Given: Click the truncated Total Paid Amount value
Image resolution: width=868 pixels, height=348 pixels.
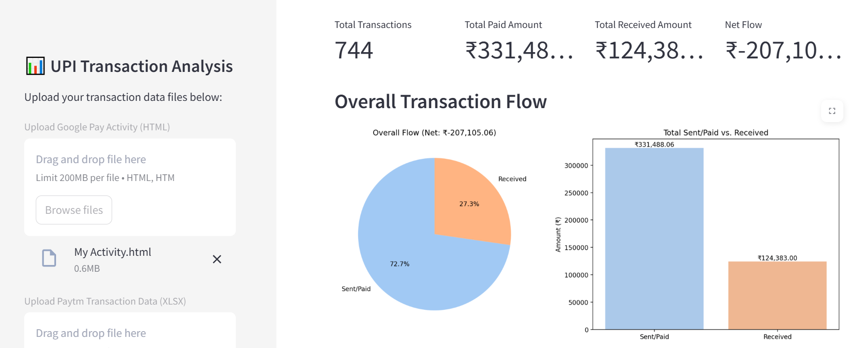Looking at the screenshot, I should 521,50.
